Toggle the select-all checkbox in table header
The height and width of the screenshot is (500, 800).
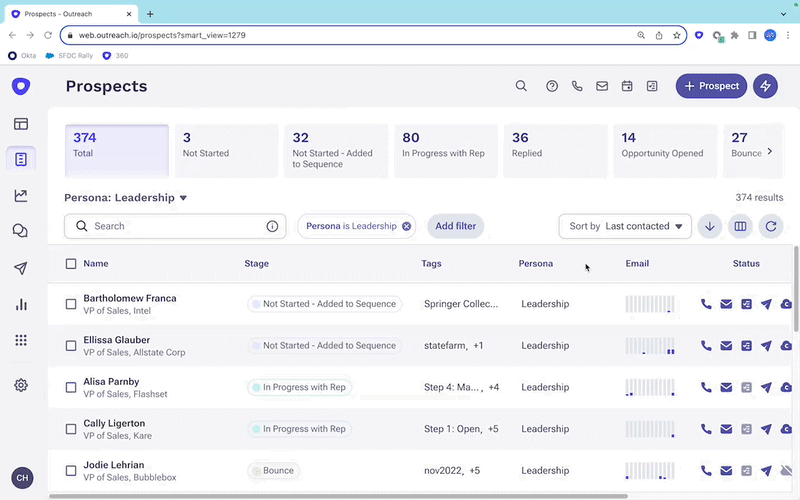click(71, 264)
